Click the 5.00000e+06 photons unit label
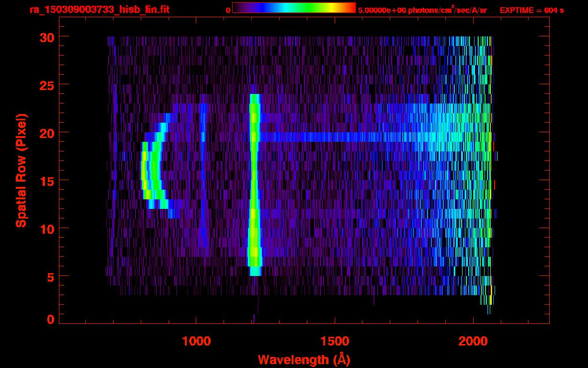588x368 pixels. [422, 10]
